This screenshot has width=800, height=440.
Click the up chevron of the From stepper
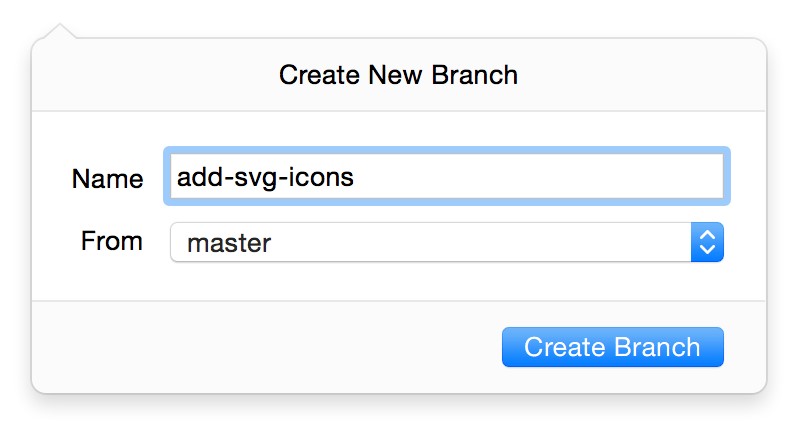point(706,235)
